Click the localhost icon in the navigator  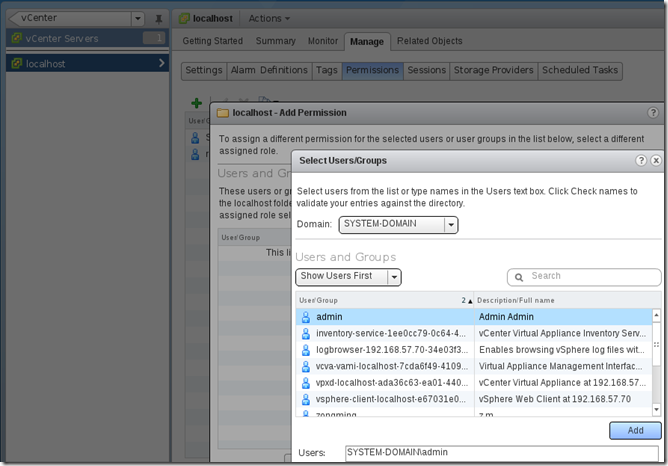(16, 63)
